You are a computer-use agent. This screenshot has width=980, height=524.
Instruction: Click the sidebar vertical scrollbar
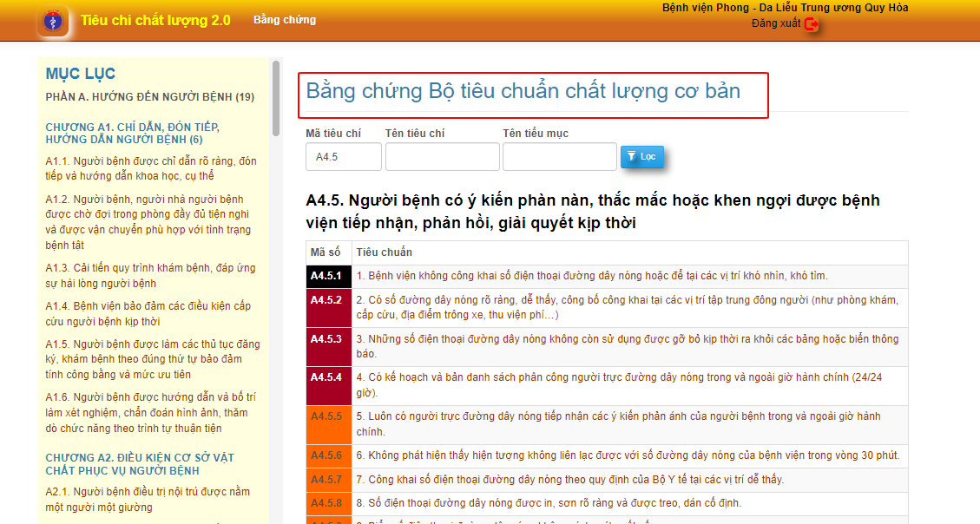click(276, 97)
